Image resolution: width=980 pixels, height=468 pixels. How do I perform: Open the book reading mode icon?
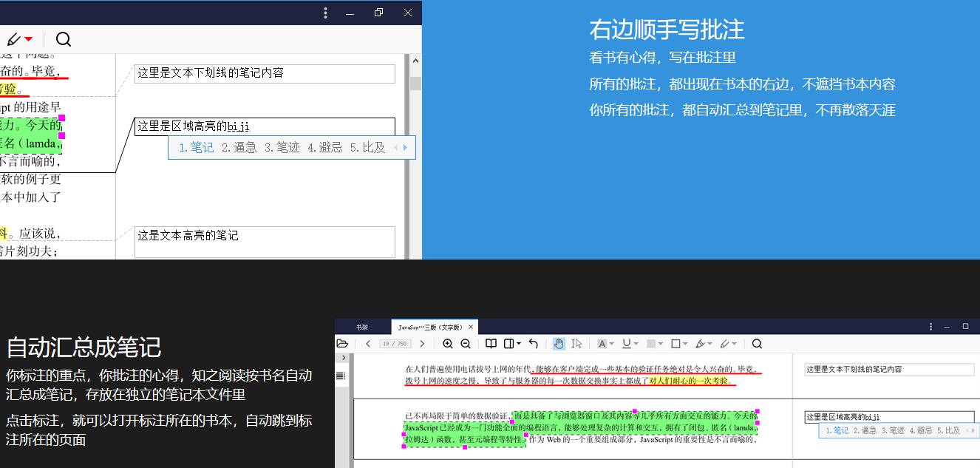click(x=491, y=344)
